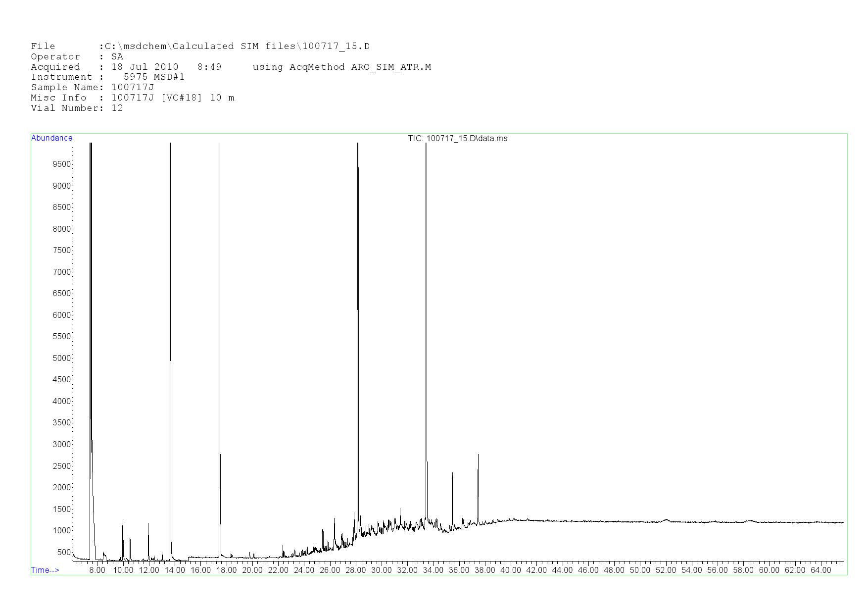
Task: Select the tall peak near 33.50 minutes
Action: [x=426, y=297]
